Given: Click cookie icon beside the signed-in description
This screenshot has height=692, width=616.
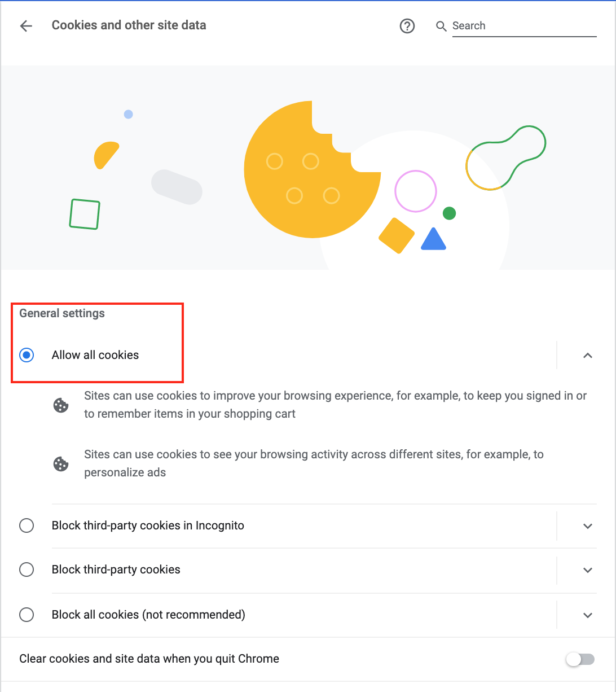Looking at the screenshot, I should click(61, 405).
